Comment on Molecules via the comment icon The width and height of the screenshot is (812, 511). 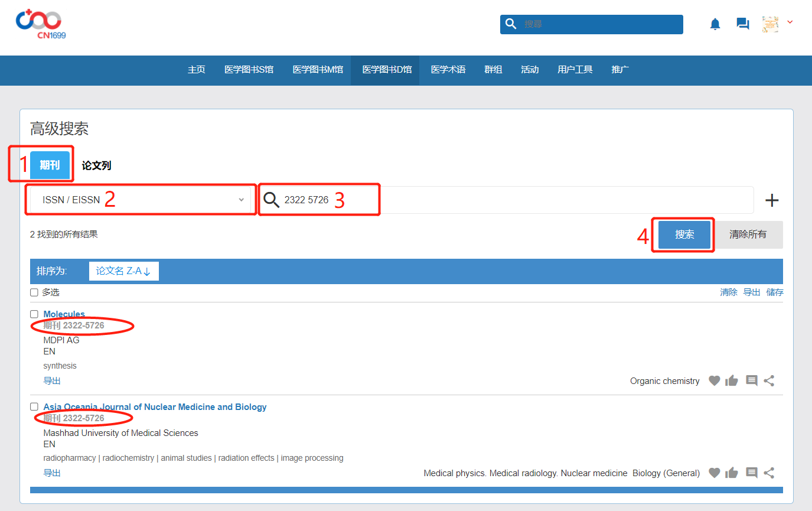pyautogui.click(x=751, y=381)
